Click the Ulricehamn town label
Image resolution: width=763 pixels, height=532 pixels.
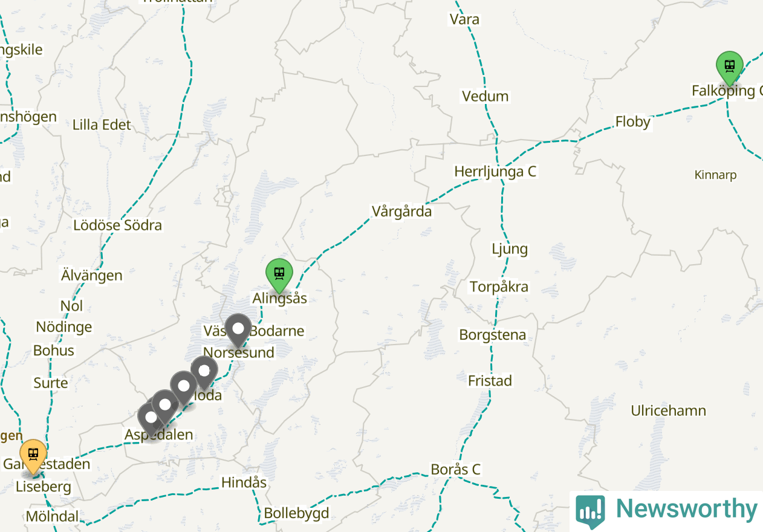[x=668, y=411]
